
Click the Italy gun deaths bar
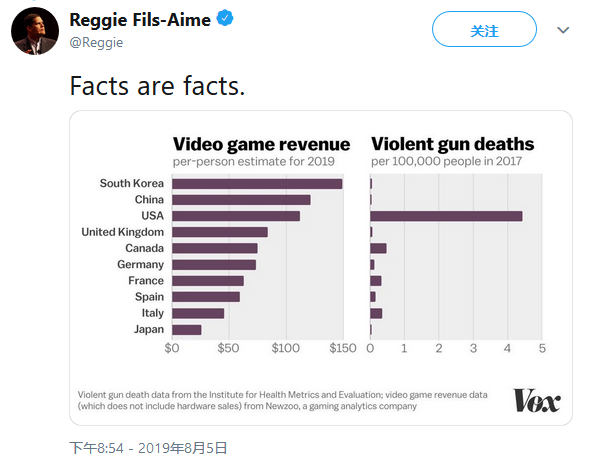(376, 313)
